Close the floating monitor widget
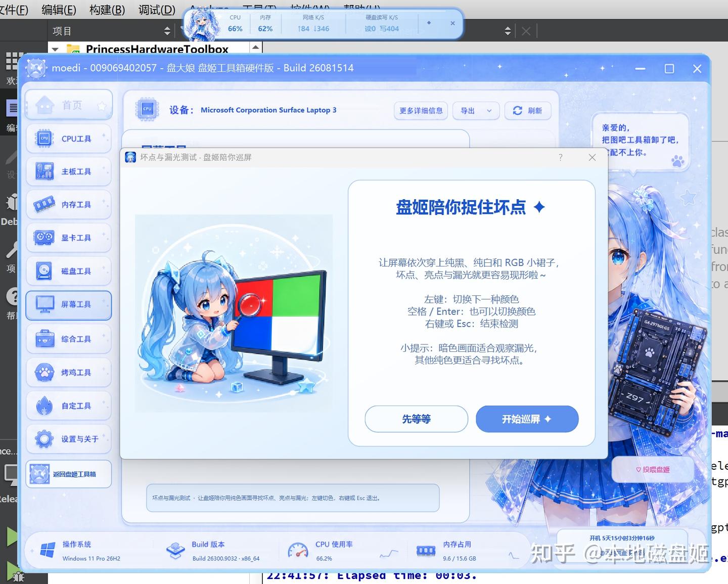The width and height of the screenshot is (728, 584). [452, 23]
